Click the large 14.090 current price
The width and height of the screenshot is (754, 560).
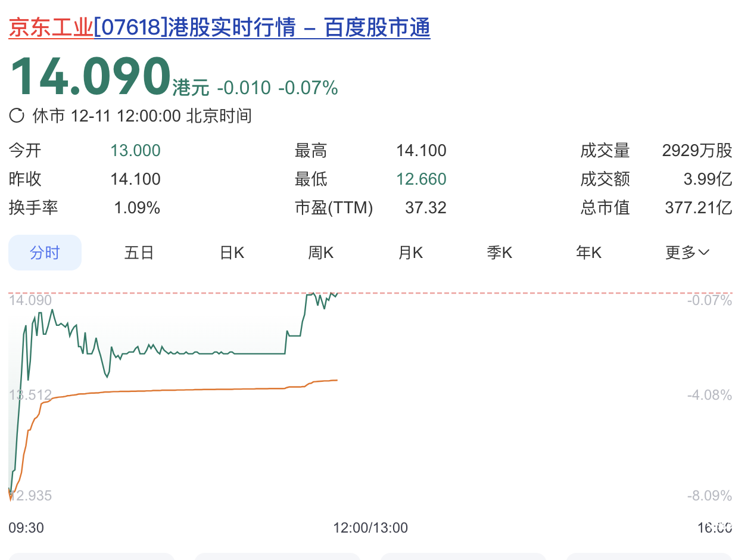[90, 76]
